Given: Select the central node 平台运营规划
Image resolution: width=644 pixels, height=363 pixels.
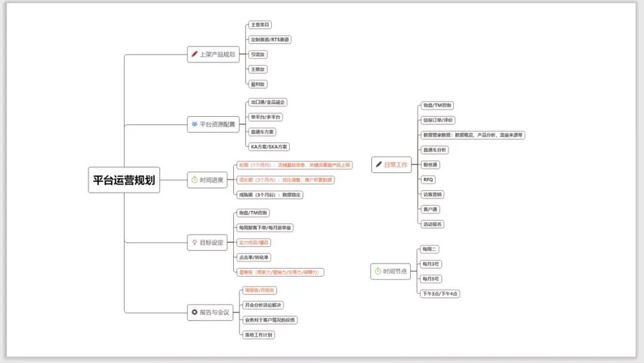Looking at the screenshot, I should [x=124, y=180].
